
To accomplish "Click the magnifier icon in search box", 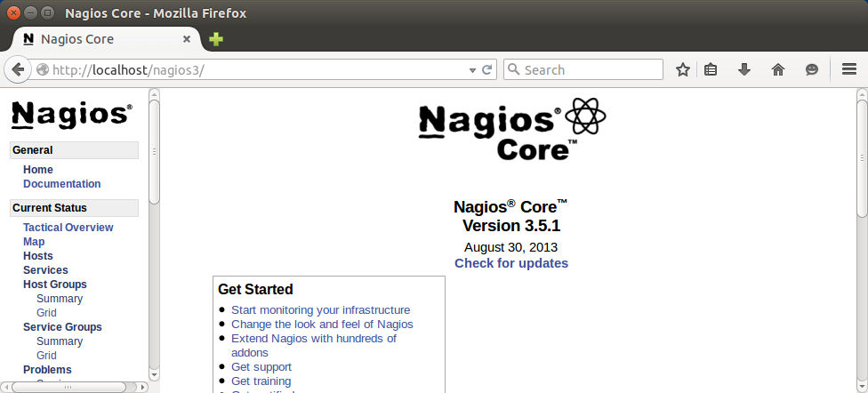I will coord(513,69).
